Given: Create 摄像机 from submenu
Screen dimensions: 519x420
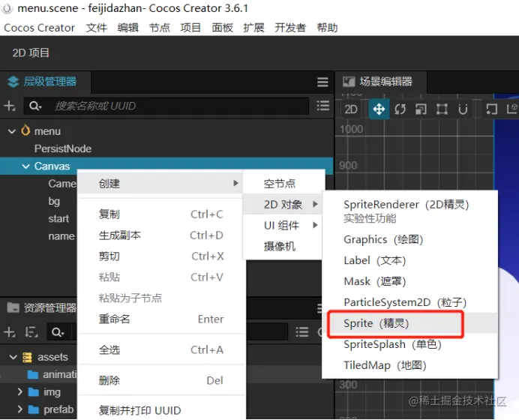Looking at the screenshot, I should [x=283, y=246].
